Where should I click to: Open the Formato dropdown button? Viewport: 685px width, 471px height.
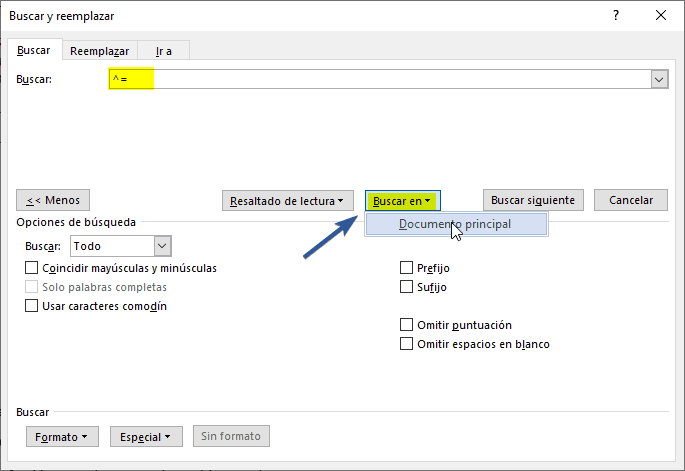tap(62, 436)
